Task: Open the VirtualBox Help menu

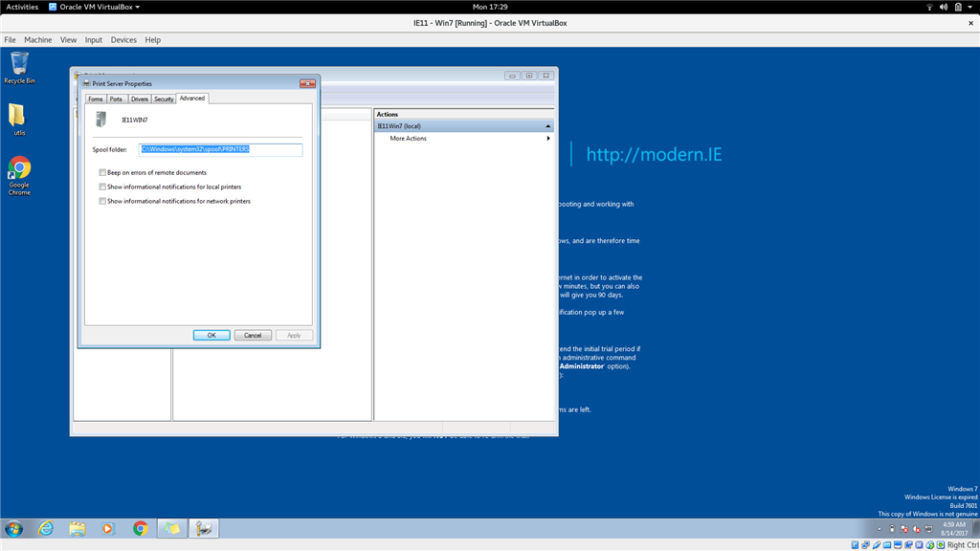Action: (x=152, y=40)
